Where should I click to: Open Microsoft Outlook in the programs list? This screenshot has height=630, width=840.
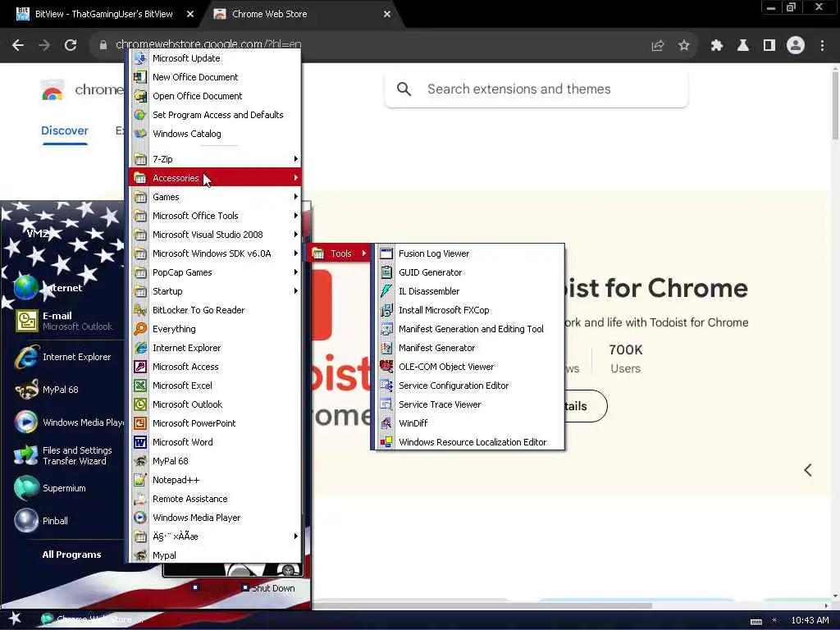pos(215,404)
